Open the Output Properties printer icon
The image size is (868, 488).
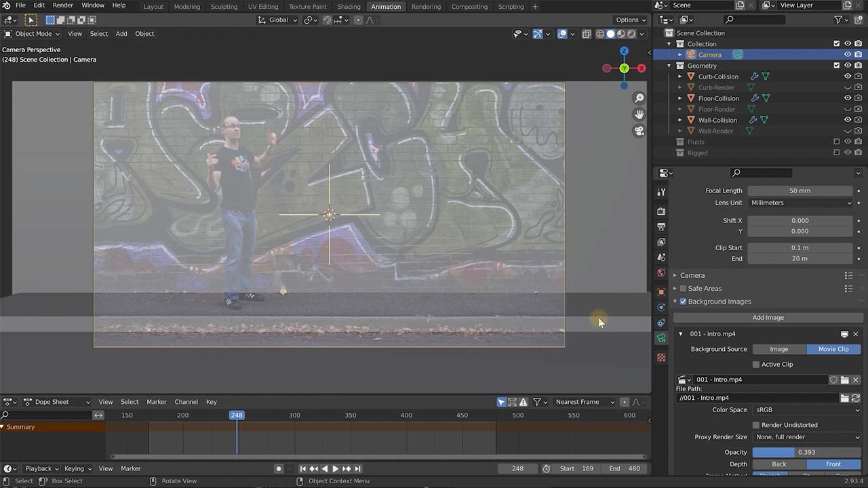[x=661, y=227]
